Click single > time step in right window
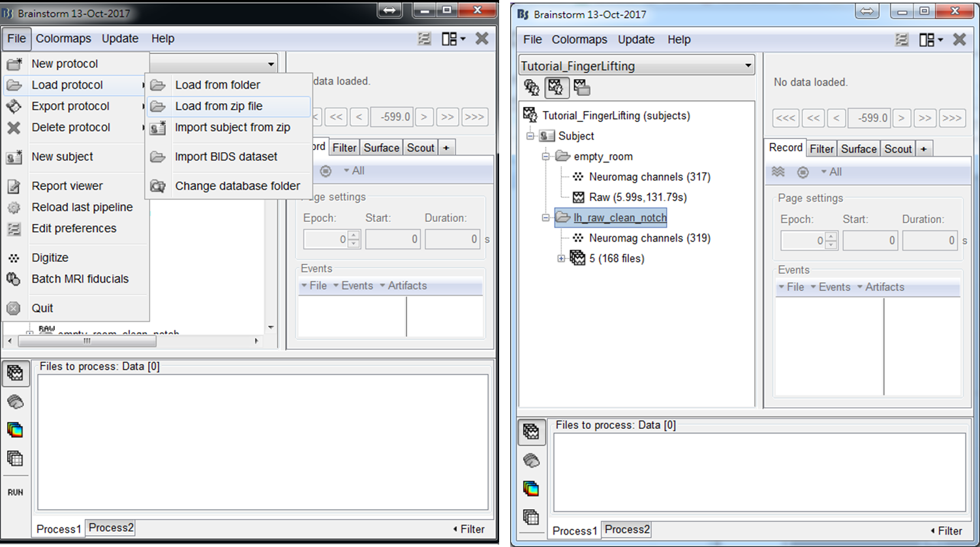980x547 pixels. (902, 118)
